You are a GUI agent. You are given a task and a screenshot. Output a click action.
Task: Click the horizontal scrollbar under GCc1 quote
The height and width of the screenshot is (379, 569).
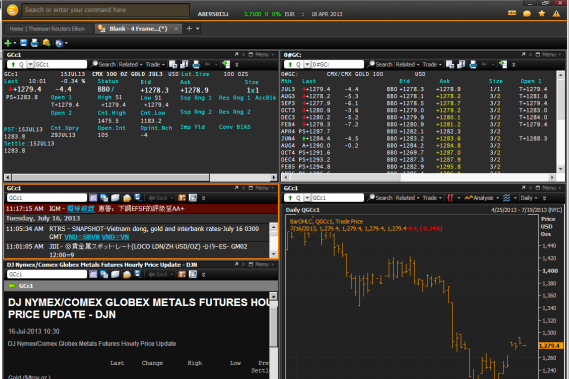pyautogui.click(x=140, y=178)
